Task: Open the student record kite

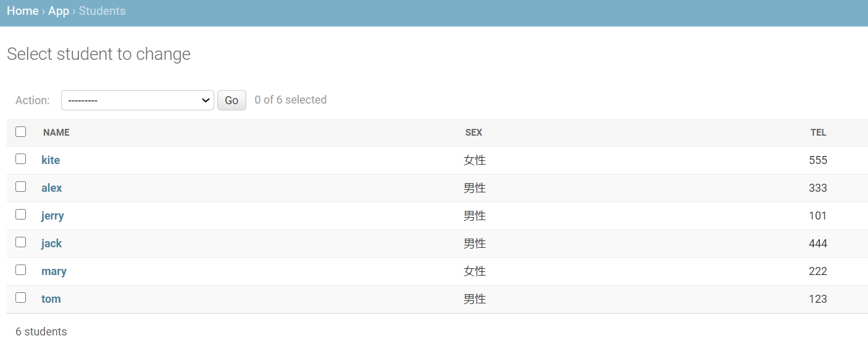Action: tap(51, 160)
